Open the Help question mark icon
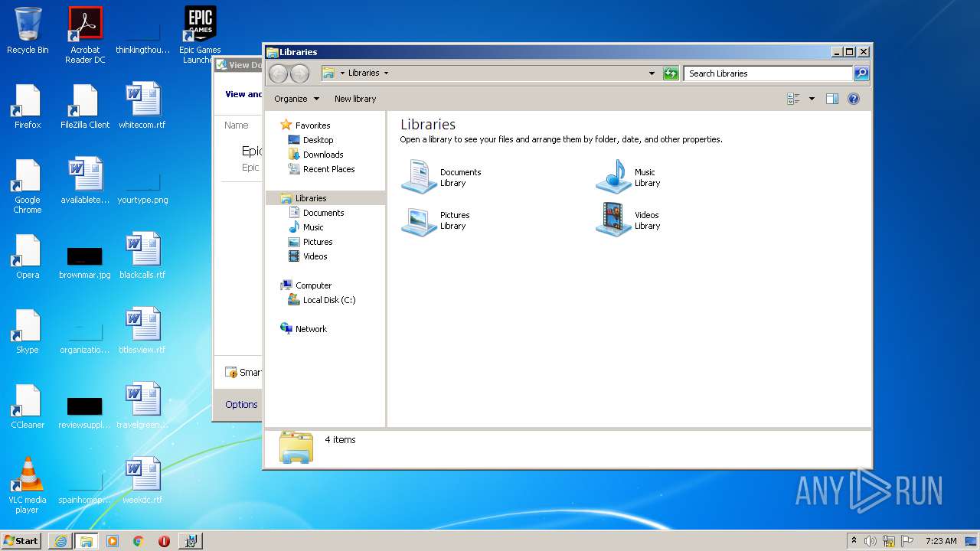 click(x=854, y=99)
